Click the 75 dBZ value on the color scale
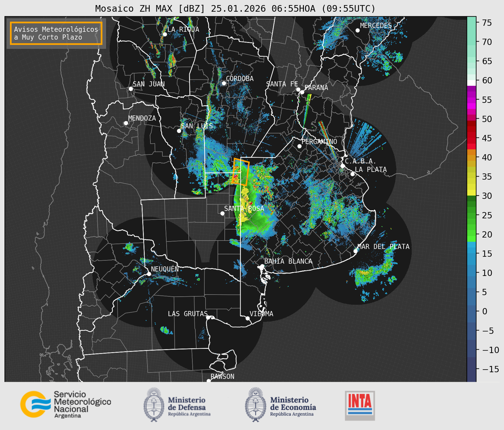Image resolution: width=504 pixels, height=430 pixels. tap(486, 23)
